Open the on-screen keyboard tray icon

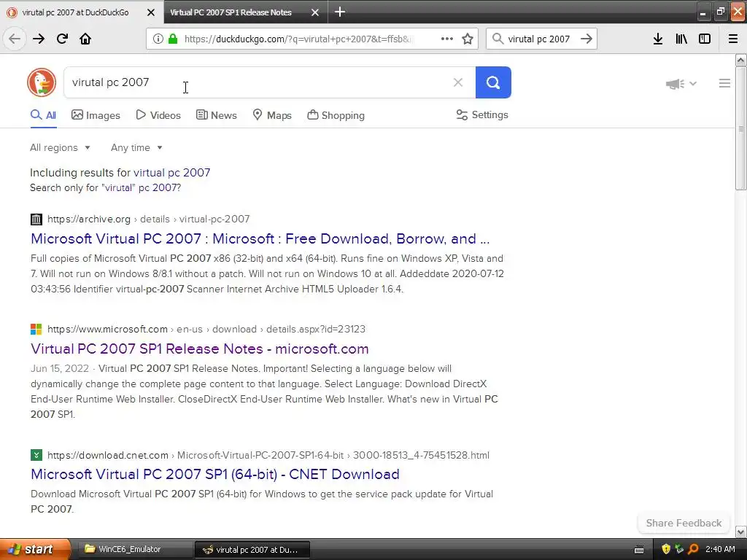tap(639, 550)
